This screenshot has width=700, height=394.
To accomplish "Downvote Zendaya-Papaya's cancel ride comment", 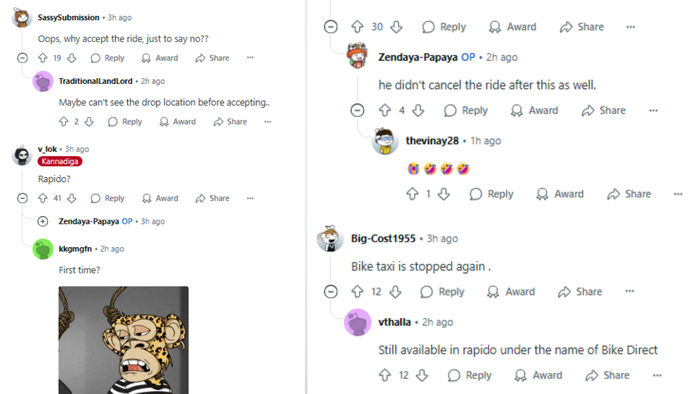I will pos(418,110).
